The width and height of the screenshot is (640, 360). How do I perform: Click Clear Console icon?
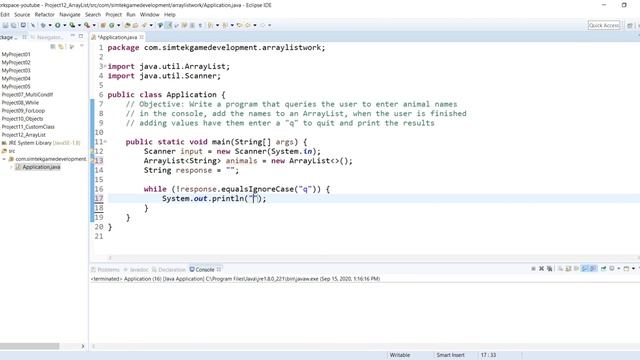pos(560,269)
